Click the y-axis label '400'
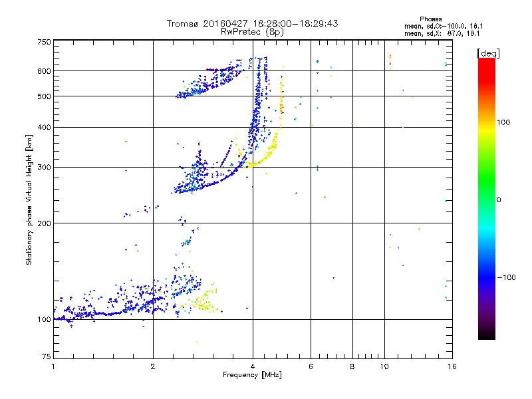Image resolution: width=532 pixels, height=399 pixels. (44, 128)
